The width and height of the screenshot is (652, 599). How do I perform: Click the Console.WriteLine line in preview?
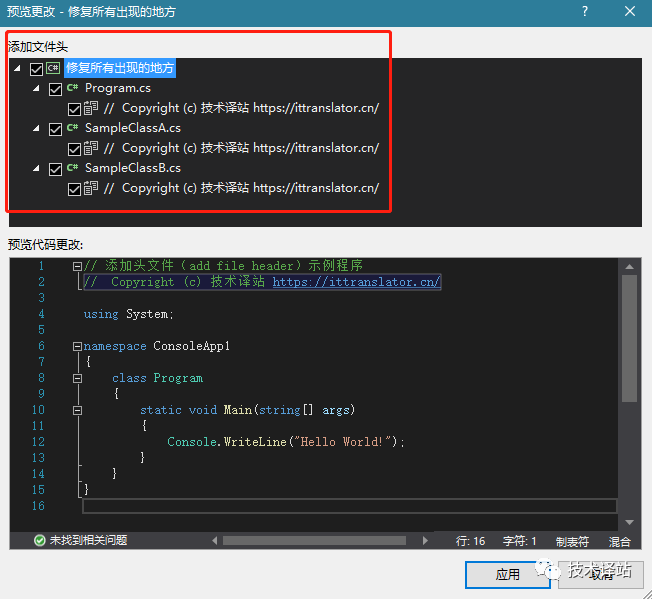coord(286,441)
